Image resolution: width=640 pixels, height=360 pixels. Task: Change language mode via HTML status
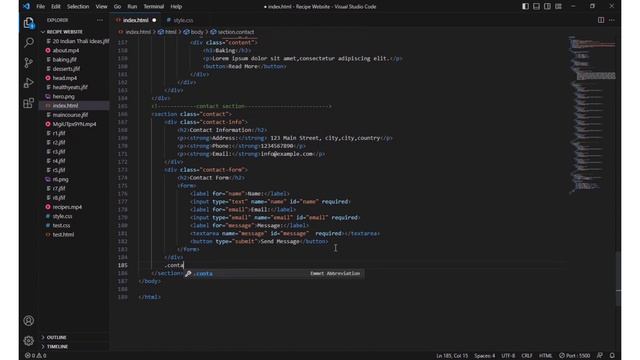[545, 356]
